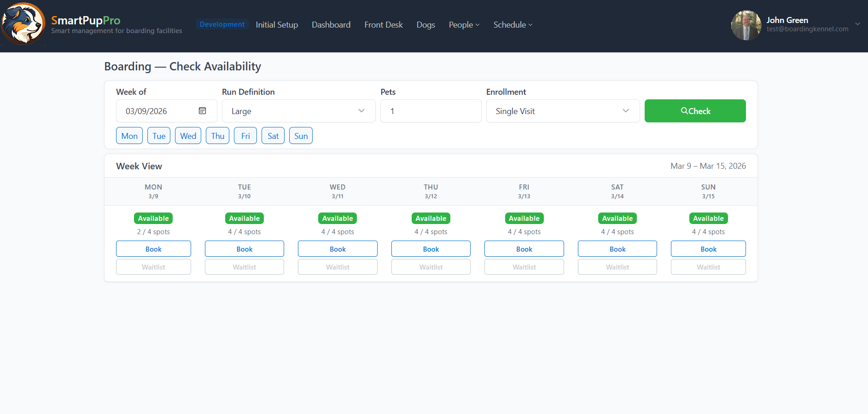Click the magnifier icon inside the Check button
This screenshot has width=868, height=414.
684,111
